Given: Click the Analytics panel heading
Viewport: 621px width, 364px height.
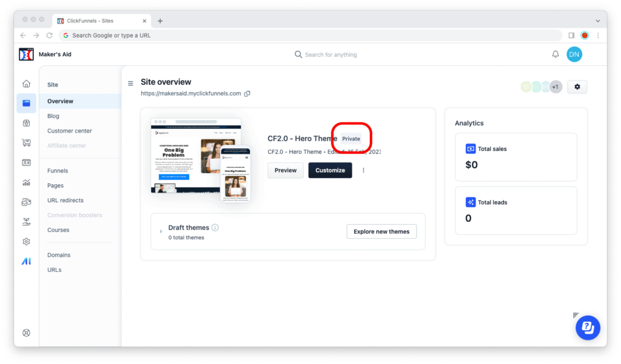Looking at the screenshot, I should (x=469, y=123).
